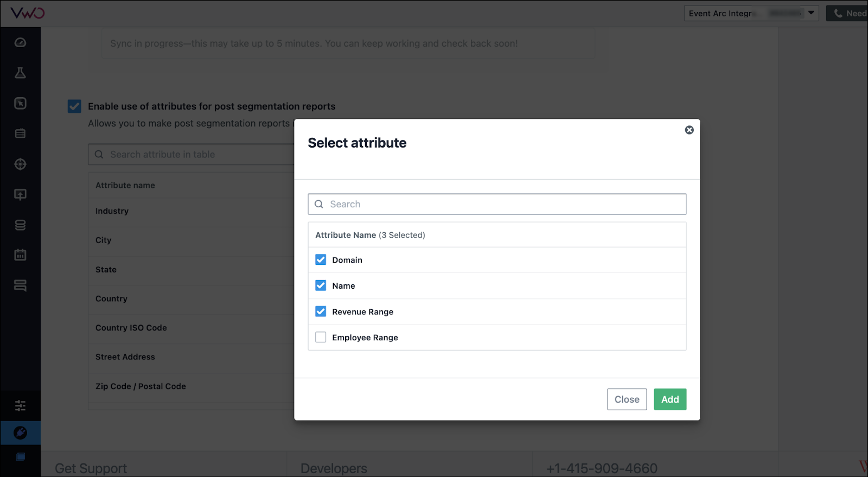
Task: Focus the Search attribute in table field
Action: point(191,155)
